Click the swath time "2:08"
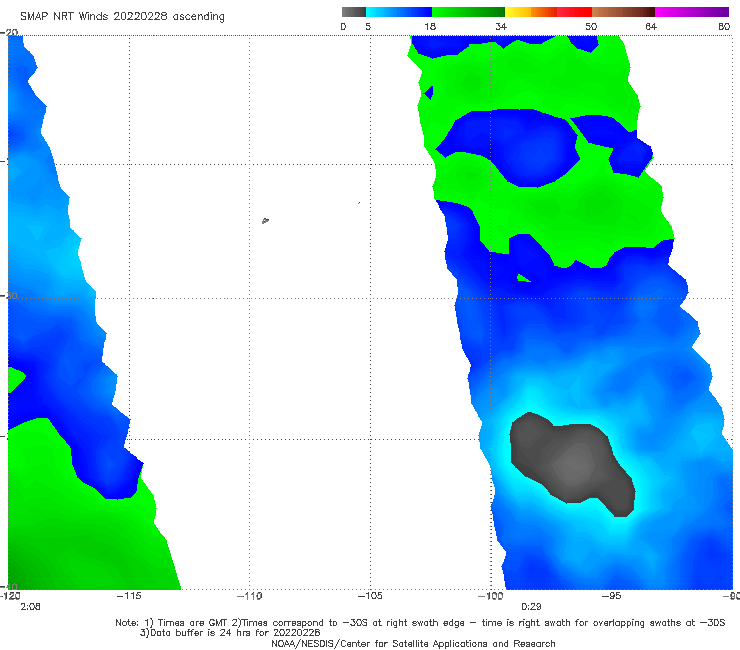This screenshot has width=740, height=650. 30,607
